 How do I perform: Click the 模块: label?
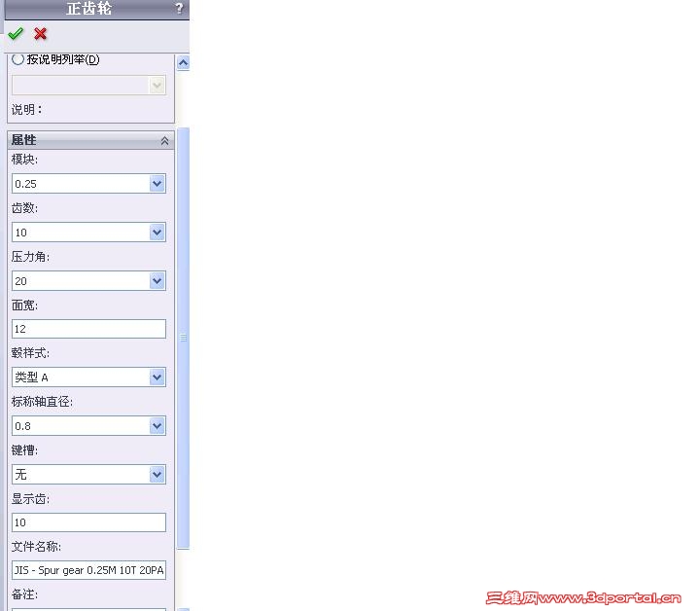pos(24,160)
